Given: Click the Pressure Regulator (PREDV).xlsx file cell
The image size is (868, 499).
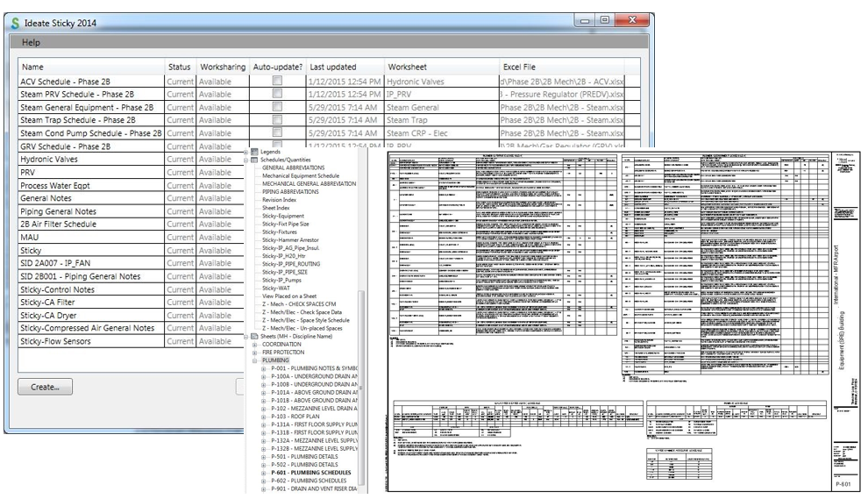Looking at the screenshot, I should click(561, 94).
